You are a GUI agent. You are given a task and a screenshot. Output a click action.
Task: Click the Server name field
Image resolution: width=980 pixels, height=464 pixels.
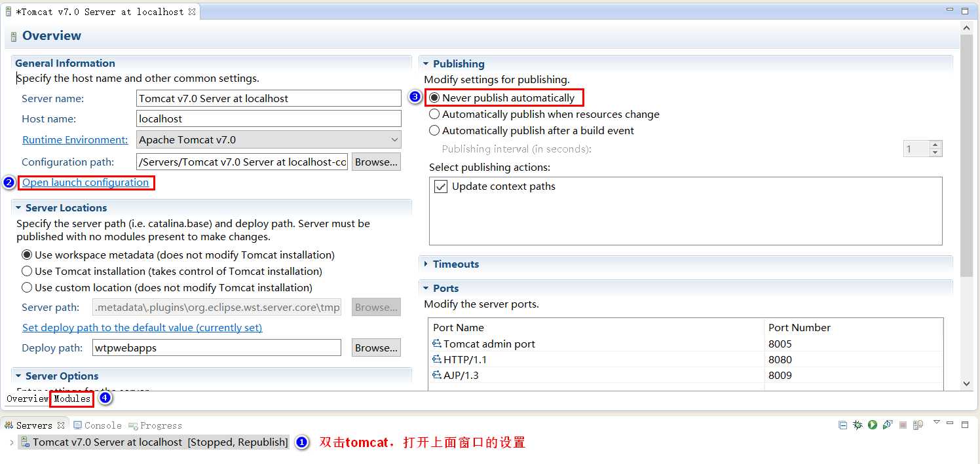tap(269, 98)
